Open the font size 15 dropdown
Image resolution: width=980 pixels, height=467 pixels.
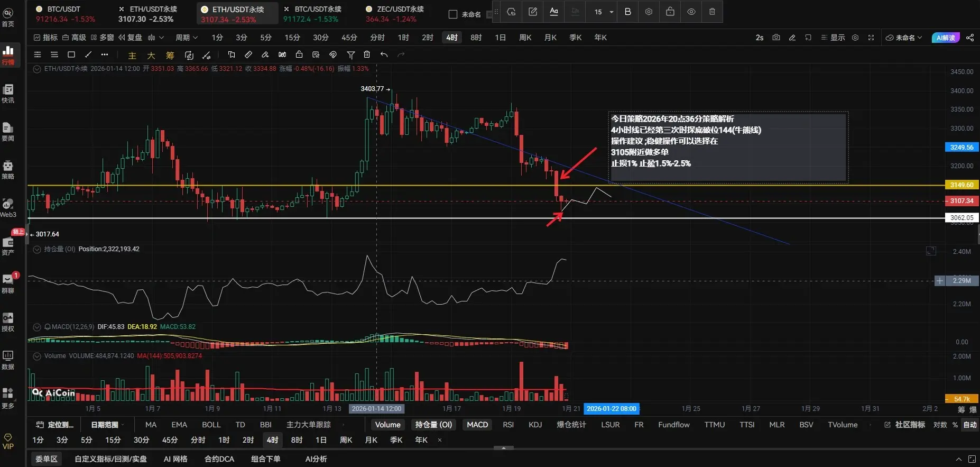tap(603, 12)
